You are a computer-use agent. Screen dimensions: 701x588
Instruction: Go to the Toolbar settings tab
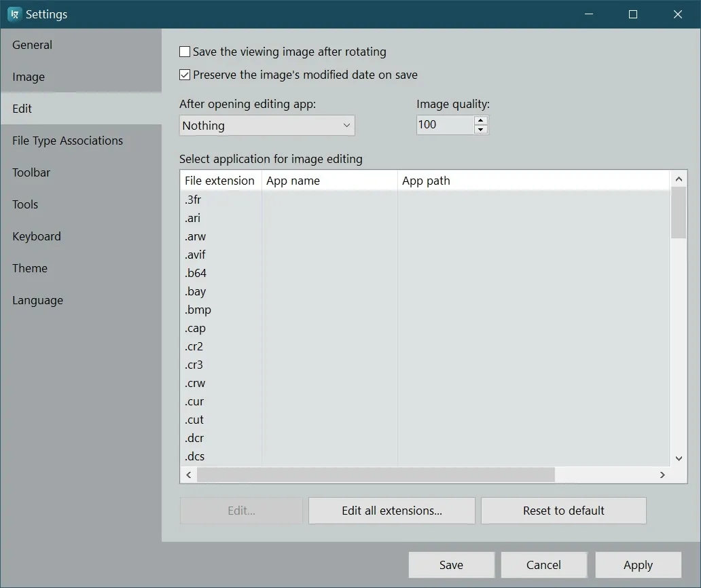[x=81, y=172]
